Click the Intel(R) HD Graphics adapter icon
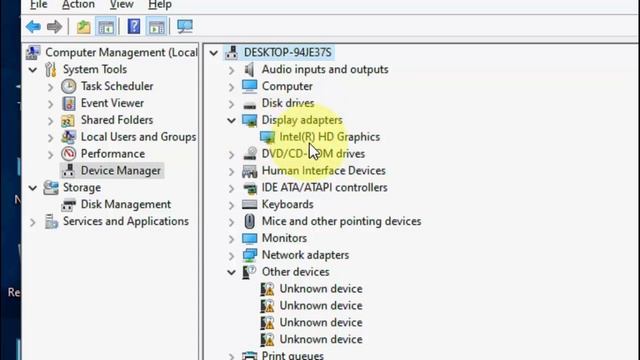 point(267,137)
